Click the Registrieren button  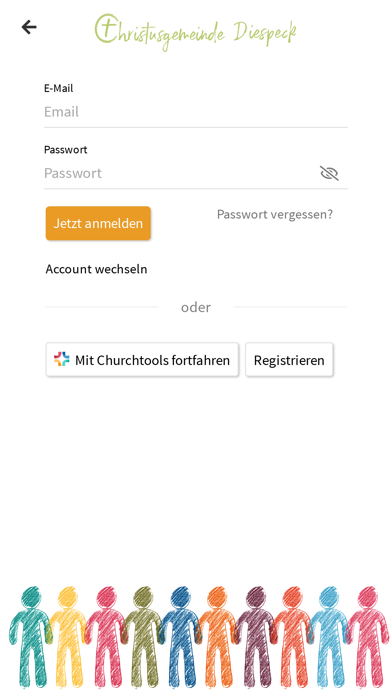(x=289, y=360)
